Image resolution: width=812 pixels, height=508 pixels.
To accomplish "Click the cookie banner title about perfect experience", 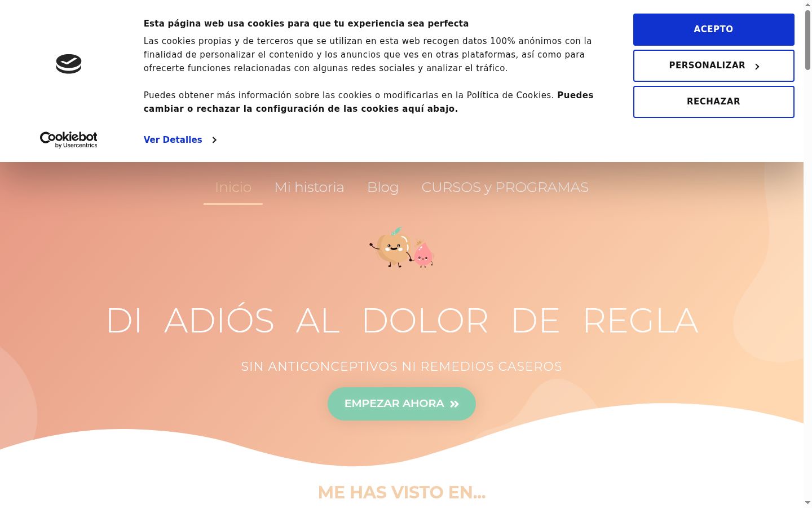I will tap(306, 23).
